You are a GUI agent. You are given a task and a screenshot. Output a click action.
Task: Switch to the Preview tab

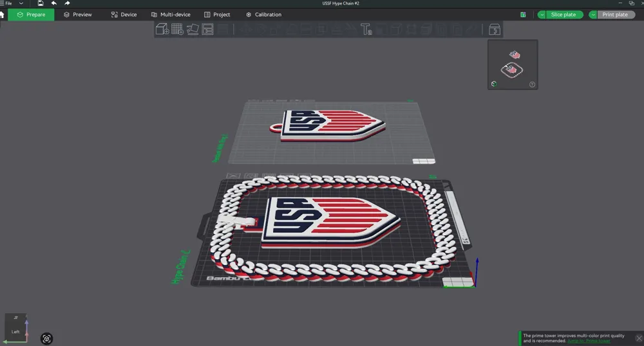coord(78,14)
